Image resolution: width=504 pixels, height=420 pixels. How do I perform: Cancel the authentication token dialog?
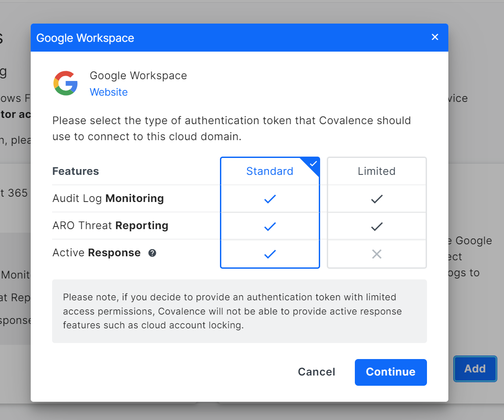tap(317, 372)
